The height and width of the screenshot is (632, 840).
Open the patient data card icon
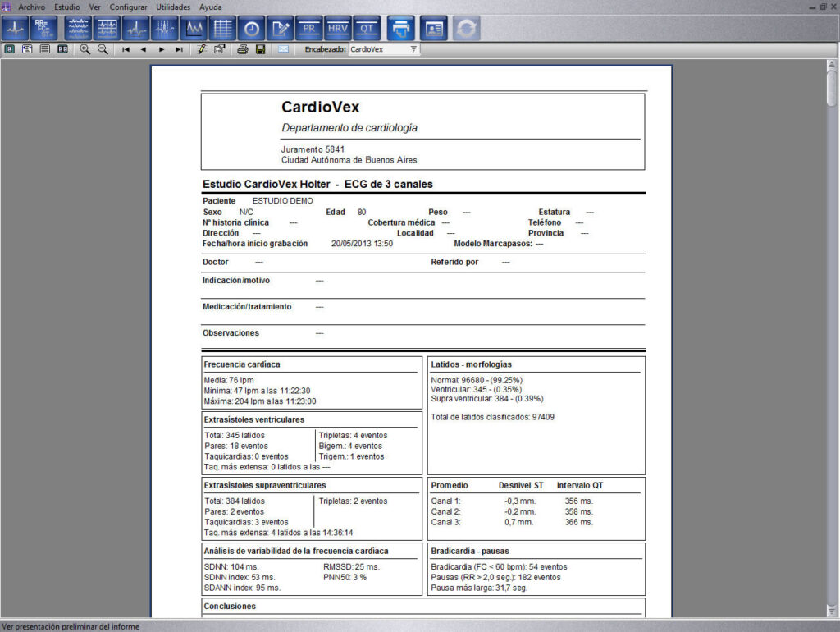[x=433, y=29]
